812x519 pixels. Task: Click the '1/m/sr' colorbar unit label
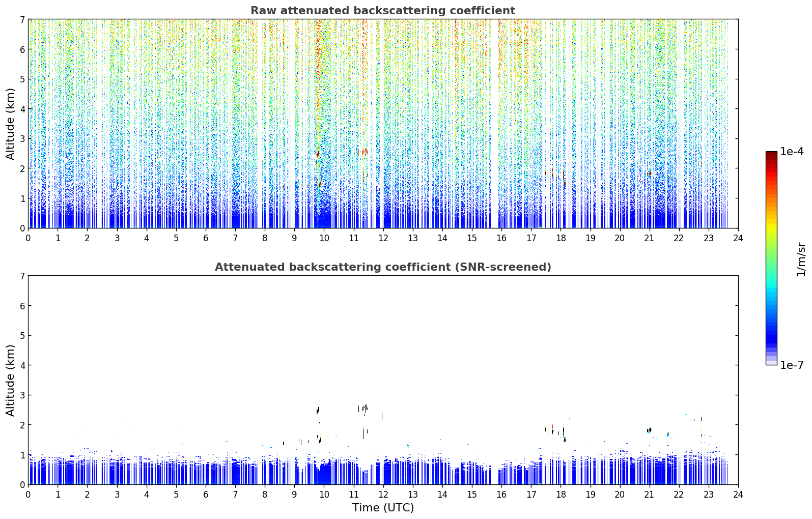pyautogui.click(x=801, y=259)
